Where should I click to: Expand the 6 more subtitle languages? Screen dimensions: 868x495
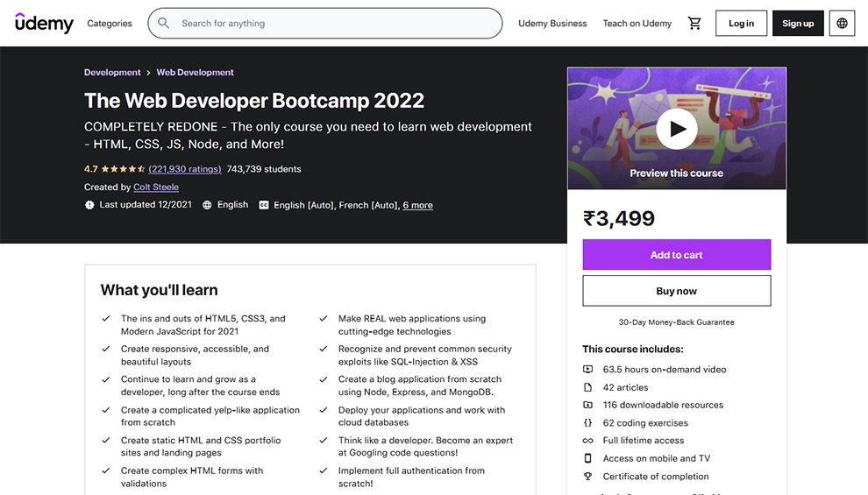click(417, 205)
